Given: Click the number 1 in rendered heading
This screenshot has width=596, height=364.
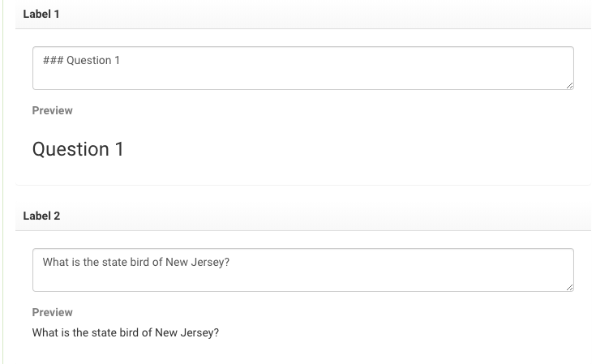Looking at the screenshot, I should pyautogui.click(x=118, y=149).
